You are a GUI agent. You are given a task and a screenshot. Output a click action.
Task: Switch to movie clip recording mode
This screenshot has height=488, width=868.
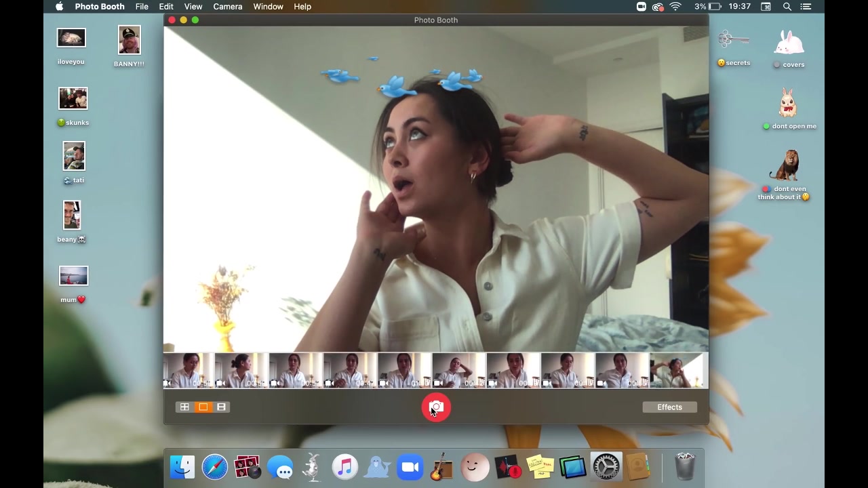(221, 407)
